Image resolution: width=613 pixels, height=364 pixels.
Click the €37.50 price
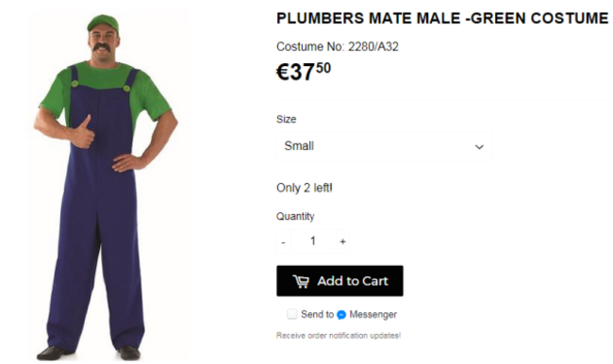tap(304, 72)
